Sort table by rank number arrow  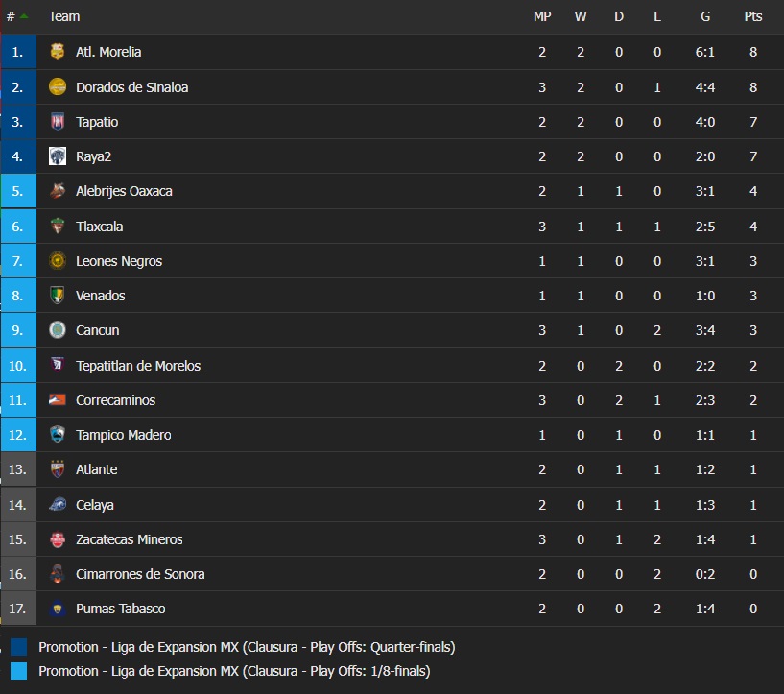point(23,16)
